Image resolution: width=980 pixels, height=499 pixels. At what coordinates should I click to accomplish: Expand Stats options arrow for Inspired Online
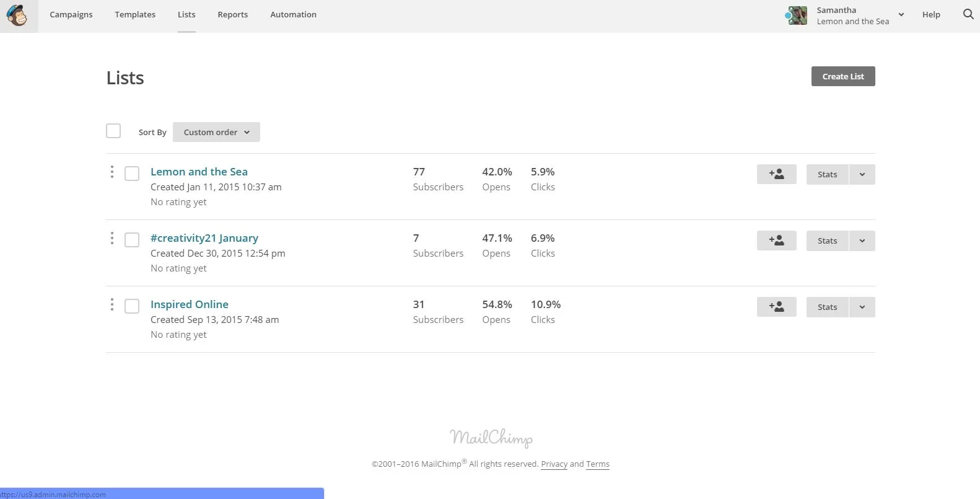click(x=862, y=307)
